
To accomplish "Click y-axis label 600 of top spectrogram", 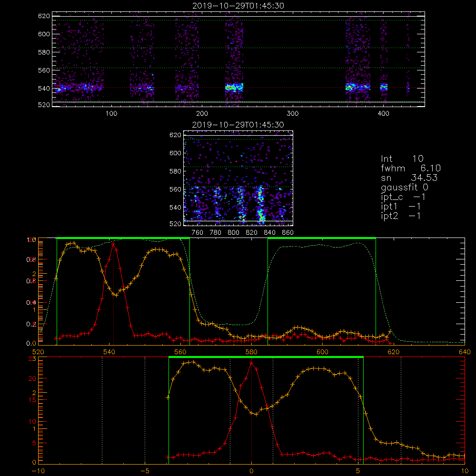I will click(44, 34).
